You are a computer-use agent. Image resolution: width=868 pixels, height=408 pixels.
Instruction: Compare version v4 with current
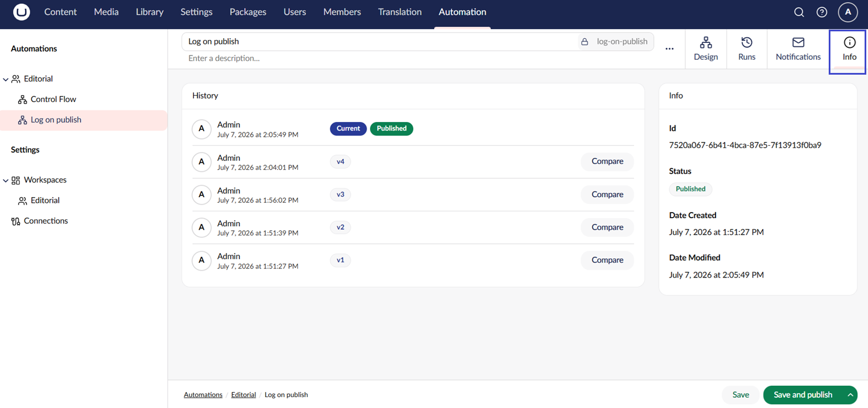point(607,161)
